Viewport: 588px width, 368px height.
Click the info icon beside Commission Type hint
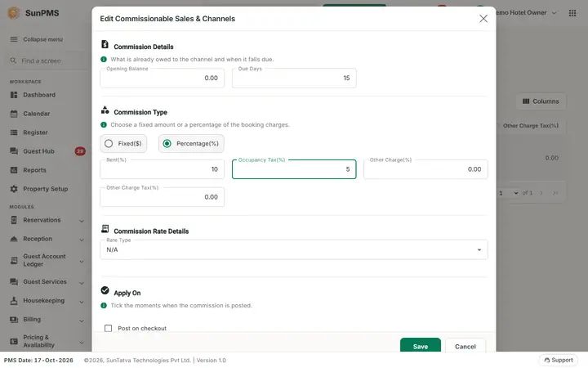(x=104, y=124)
